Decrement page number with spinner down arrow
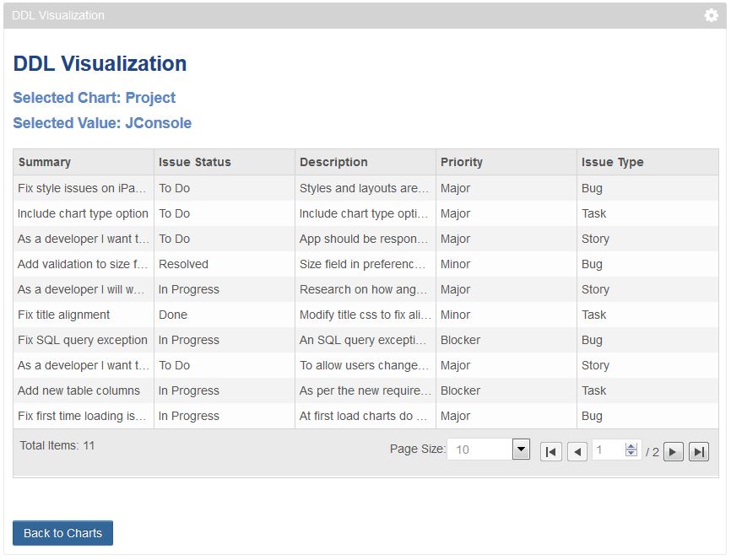Image resolution: width=731 pixels, height=560 pixels. tap(631, 454)
